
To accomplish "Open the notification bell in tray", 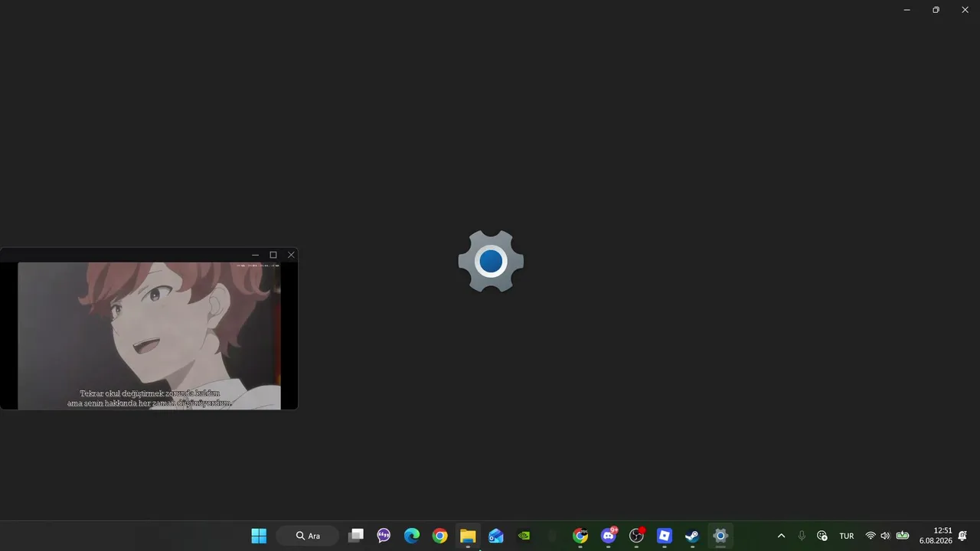I will coord(962,536).
